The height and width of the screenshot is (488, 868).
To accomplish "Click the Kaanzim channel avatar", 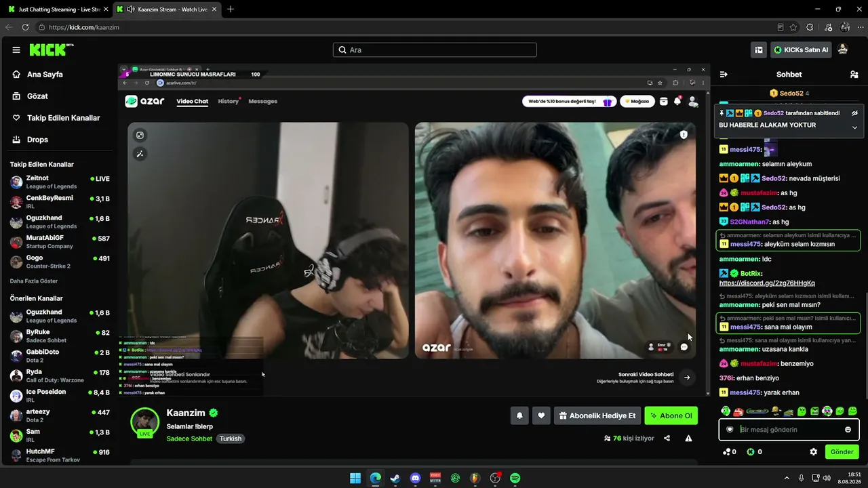I will tap(144, 422).
